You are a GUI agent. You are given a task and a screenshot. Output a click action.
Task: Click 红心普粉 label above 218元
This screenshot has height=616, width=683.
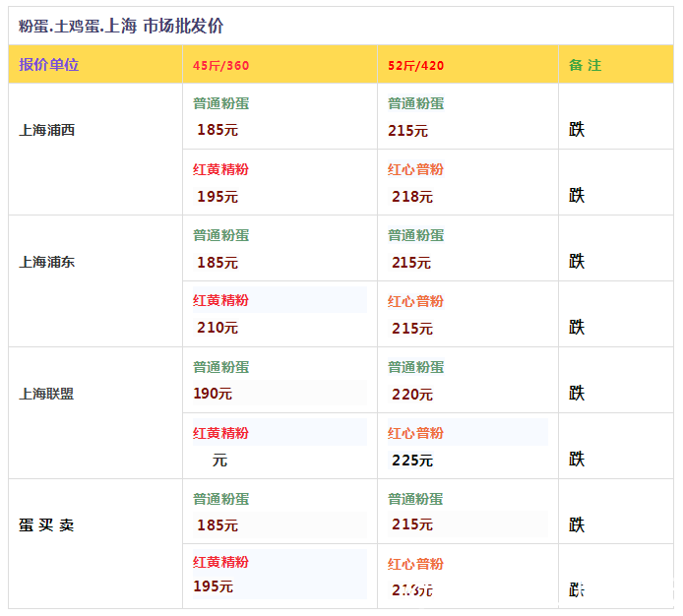click(415, 169)
